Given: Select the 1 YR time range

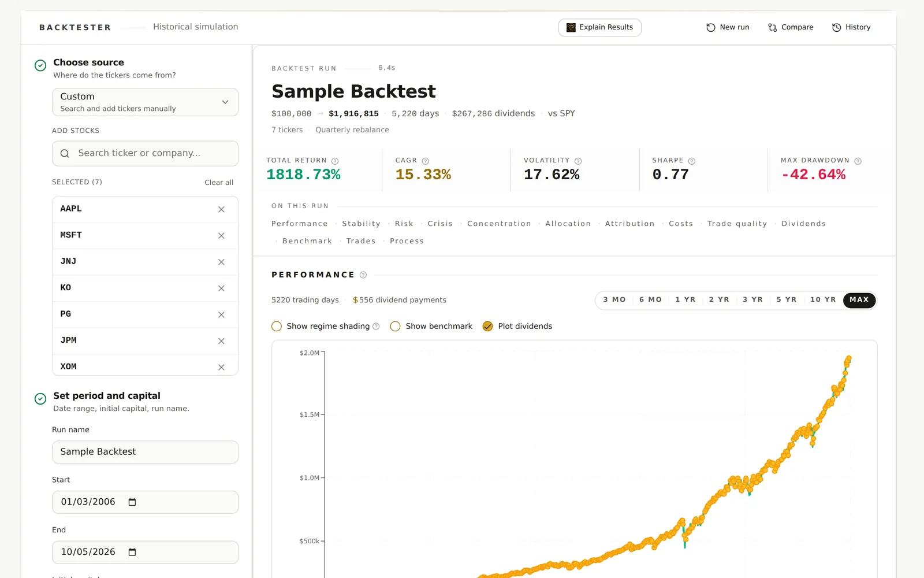Looking at the screenshot, I should pyautogui.click(x=685, y=299).
